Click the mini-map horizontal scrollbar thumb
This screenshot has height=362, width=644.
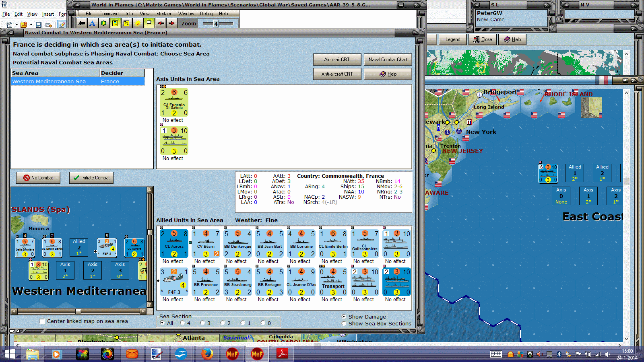point(78,311)
